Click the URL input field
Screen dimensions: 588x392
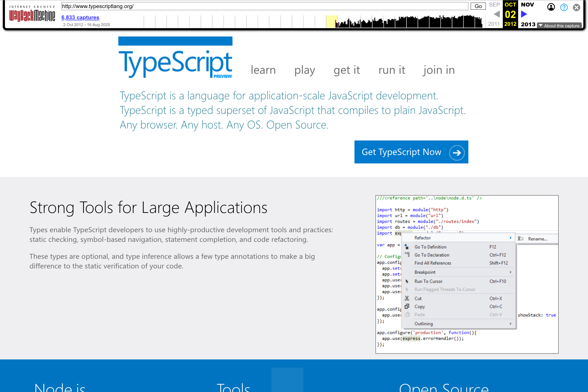point(265,6)
